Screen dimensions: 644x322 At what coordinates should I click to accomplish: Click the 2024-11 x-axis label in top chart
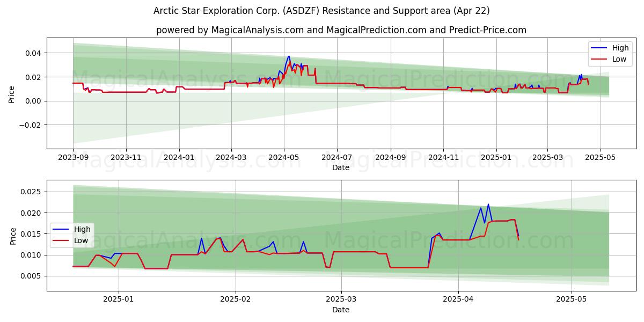(x=443, y=157)
